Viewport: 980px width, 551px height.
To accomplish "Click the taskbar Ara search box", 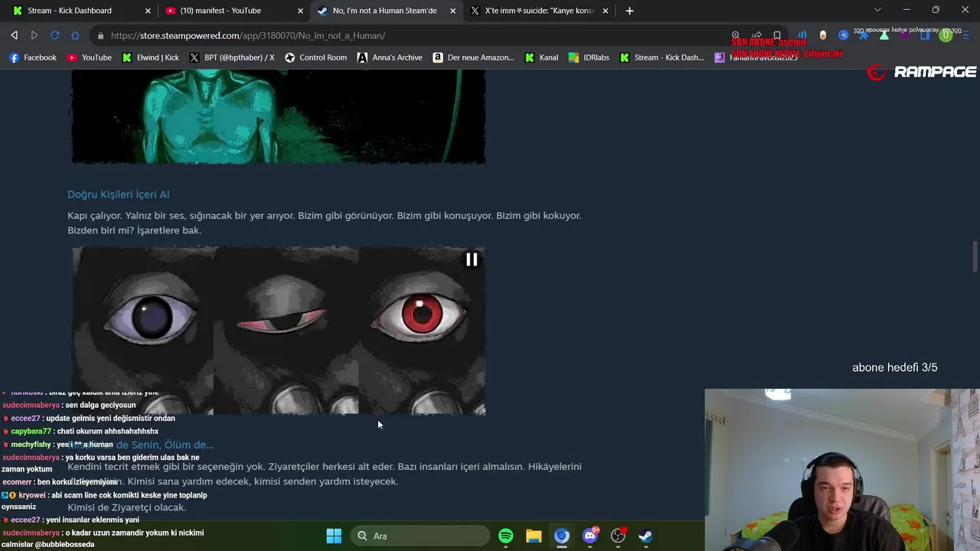I will (420, 536).
